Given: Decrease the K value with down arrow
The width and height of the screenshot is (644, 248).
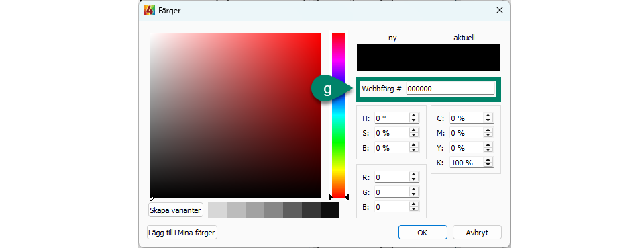Looking at the screenshot, I should coord(488,165).
